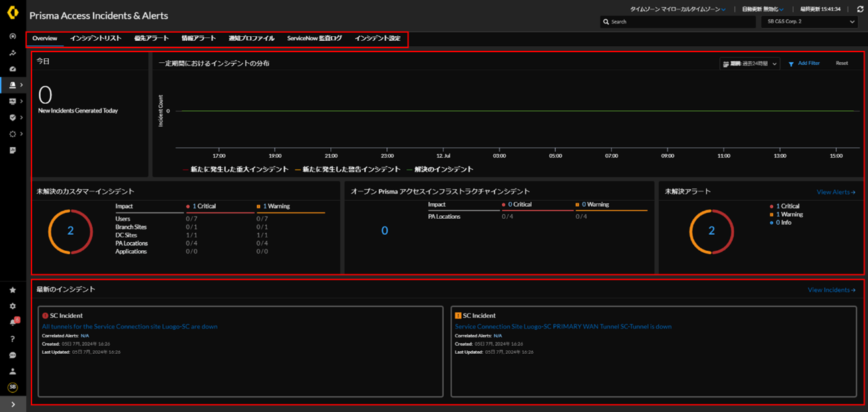
Task: Click the calendar icon in the period selector
Action: point(726,64)
